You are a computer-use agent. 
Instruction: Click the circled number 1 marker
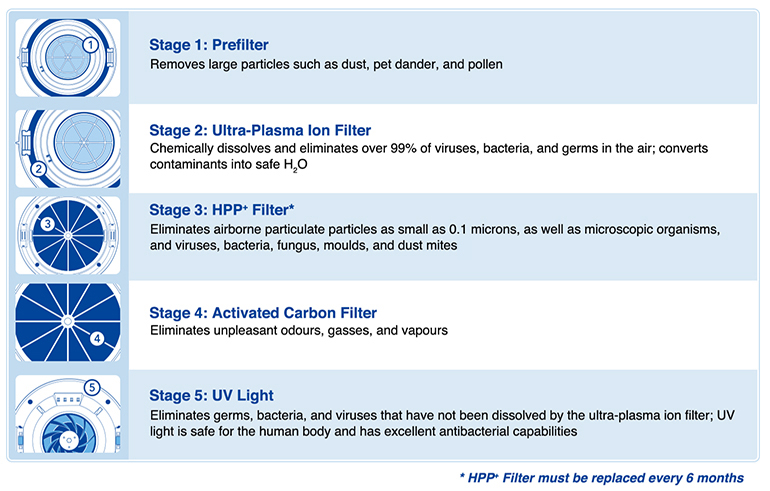pyautogui.click(x=90, y=44)
